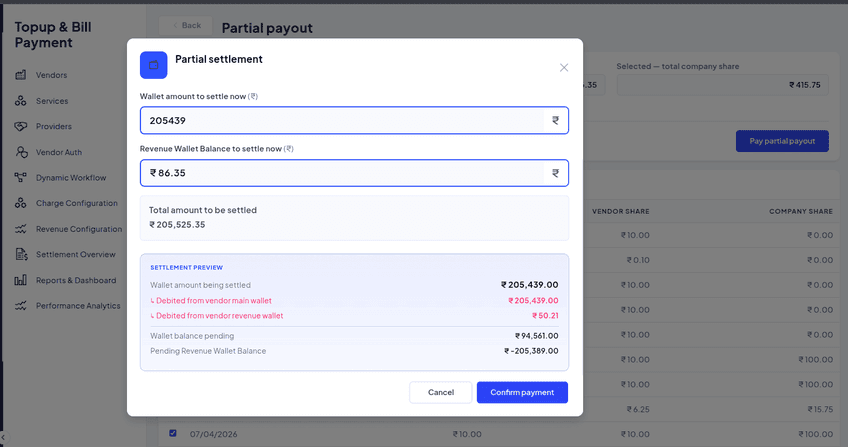Click the Revenue Configuration icon
848x447 pixels.
pyautogui.click(x=21, y=229)
